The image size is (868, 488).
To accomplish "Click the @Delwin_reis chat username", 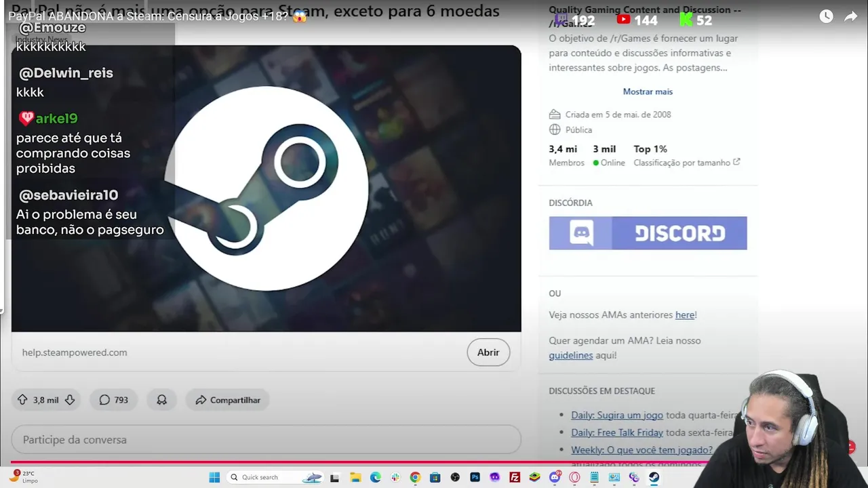I will pyautogui.click(x=66, y=73).
